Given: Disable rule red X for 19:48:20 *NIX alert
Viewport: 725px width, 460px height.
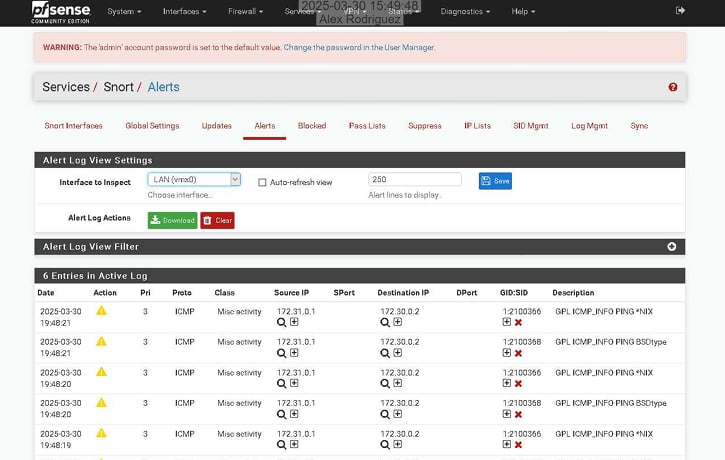Looking at the screenshot, I should (x=518, y=384).
